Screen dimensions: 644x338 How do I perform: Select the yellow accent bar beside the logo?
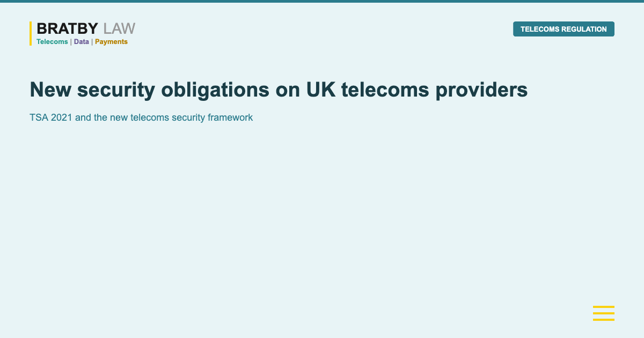point(31,33)
